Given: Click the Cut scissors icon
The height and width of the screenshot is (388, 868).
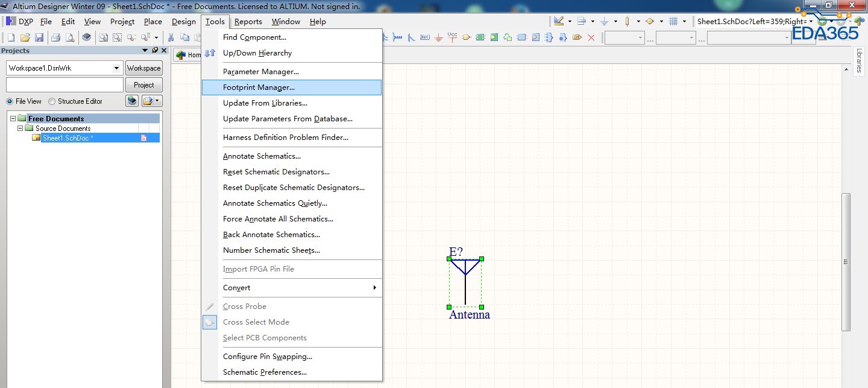Looking at the screenshot, I should tap(171, 37).
